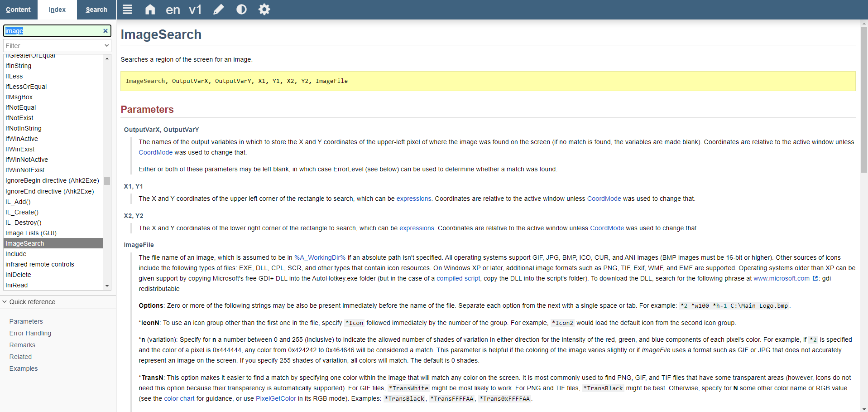Switch to the Search tab
The width and height of the screenshot is (868, 412).
click(96, 10)
